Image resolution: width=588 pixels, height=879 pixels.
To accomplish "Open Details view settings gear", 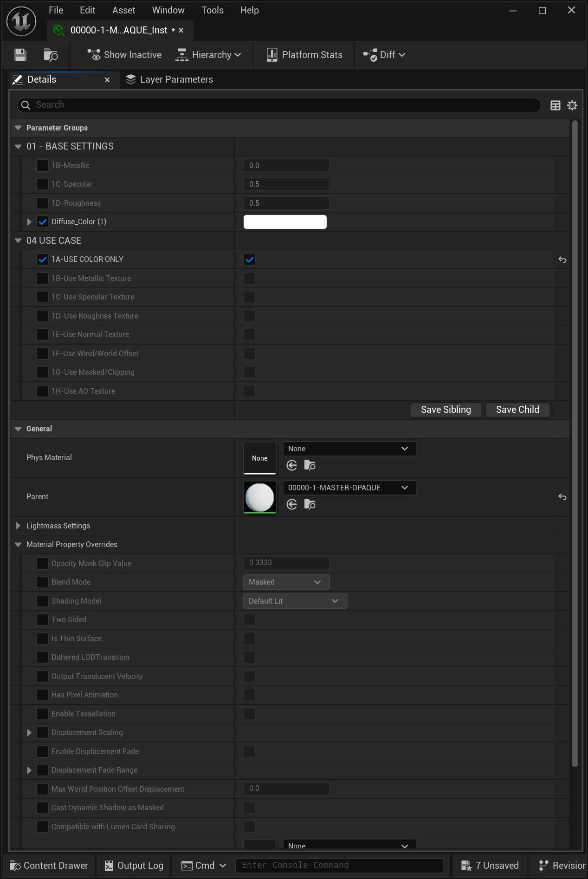I will [572, 105].
